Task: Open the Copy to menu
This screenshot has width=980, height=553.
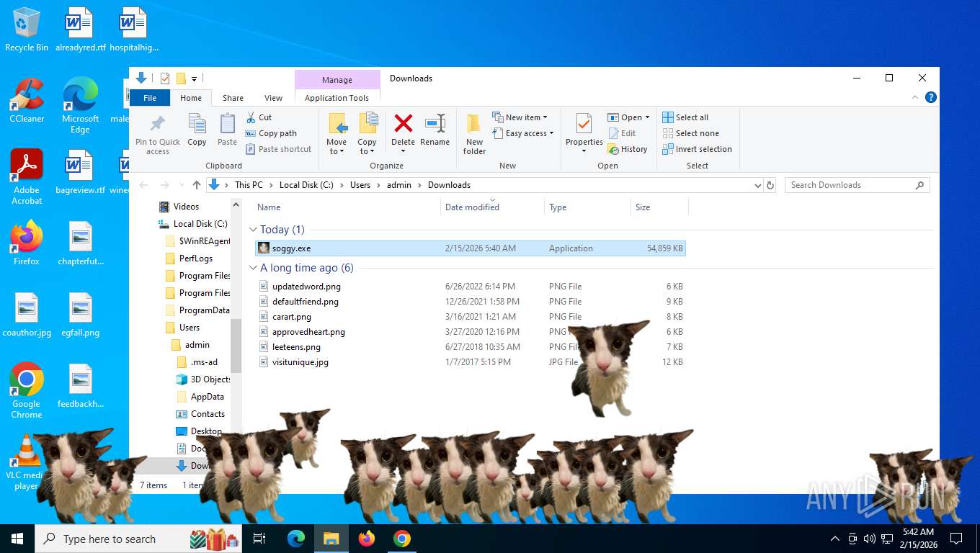Action: point(367,134)
